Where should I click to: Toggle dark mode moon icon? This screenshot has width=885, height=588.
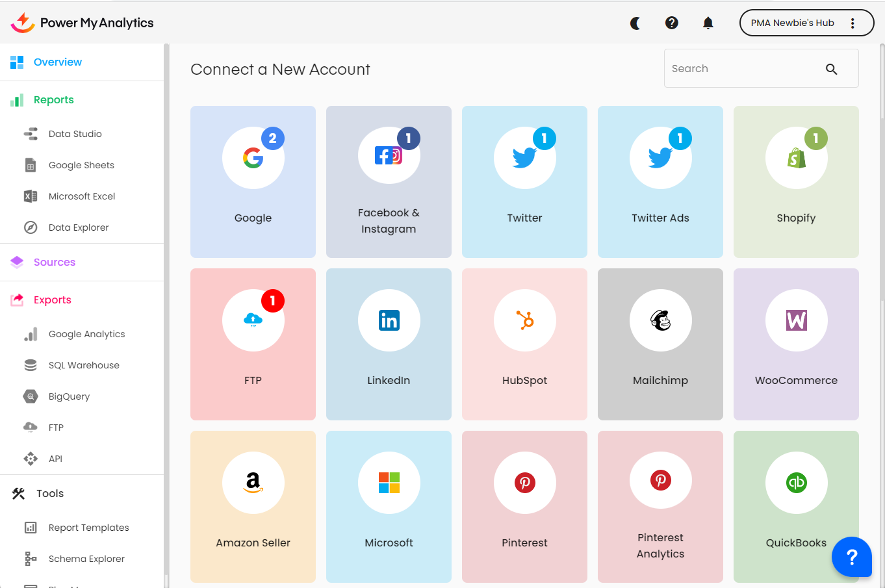point(635,23)
